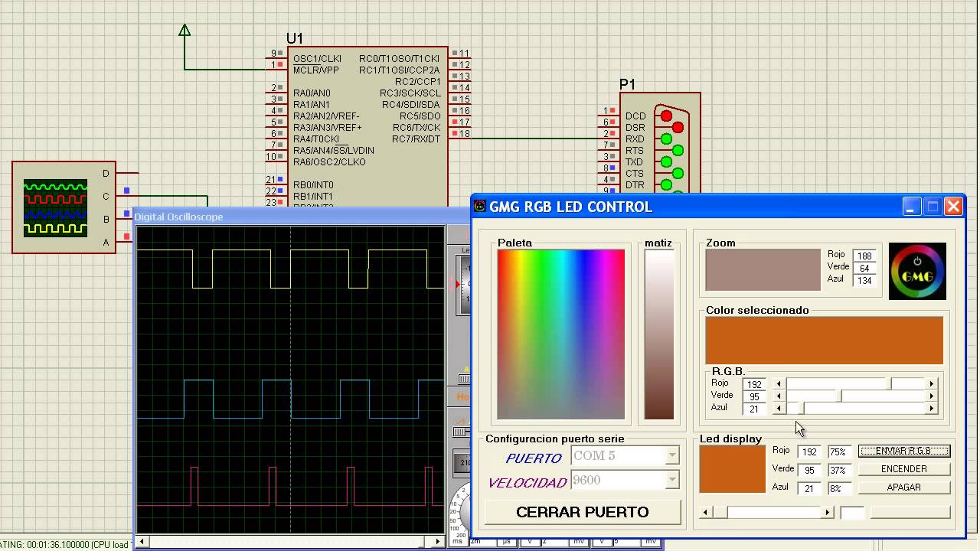Pick a color in the Paleta spectrum
Viewport: 980px width, 551px height.
click(561, 334)
